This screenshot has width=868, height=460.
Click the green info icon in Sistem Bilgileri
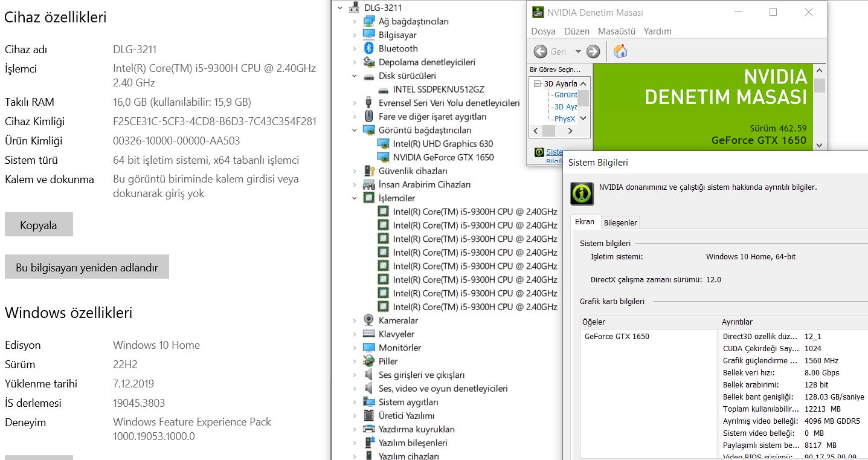pos(582,193)
